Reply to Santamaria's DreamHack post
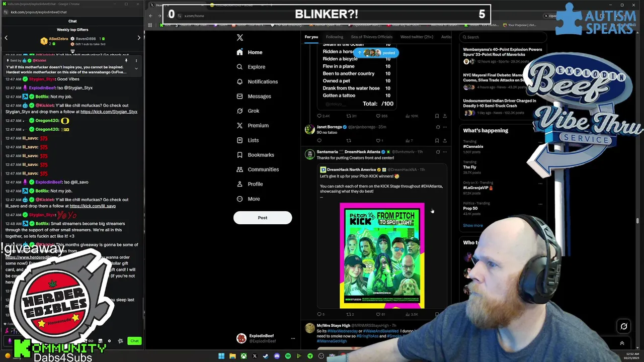Image resolution: width=644 pixels, height=362 pixels. point(320,314)
